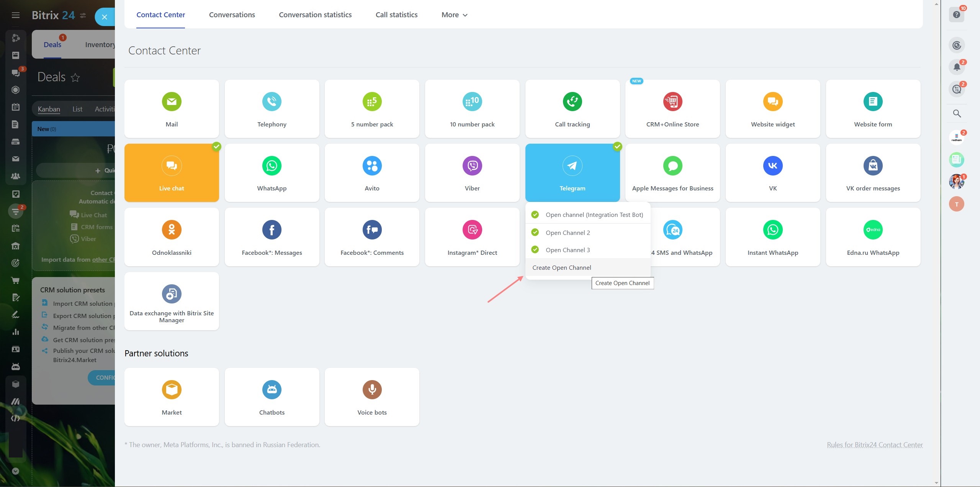980x487 pixels.
Task: Open the Avito connector tile
Action: pyautogui.click(x=371, y=173)
